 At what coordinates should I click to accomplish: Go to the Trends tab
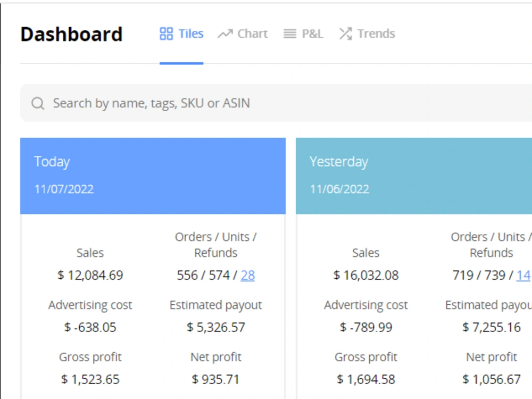[x=367, y=34]
